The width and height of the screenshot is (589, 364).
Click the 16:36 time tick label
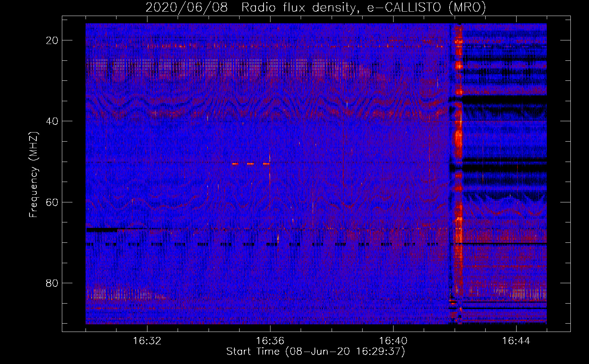[270, 341]
